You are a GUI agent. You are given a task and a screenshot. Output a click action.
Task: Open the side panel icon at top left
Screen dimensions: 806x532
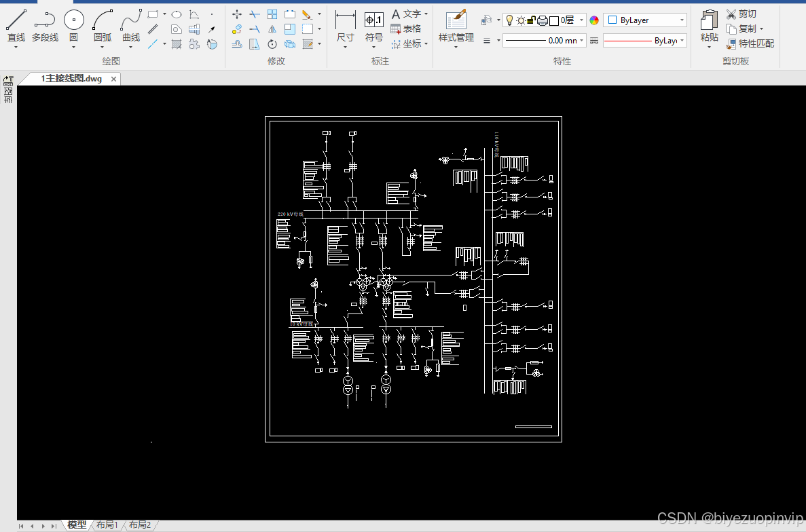[x=8, y=81]
